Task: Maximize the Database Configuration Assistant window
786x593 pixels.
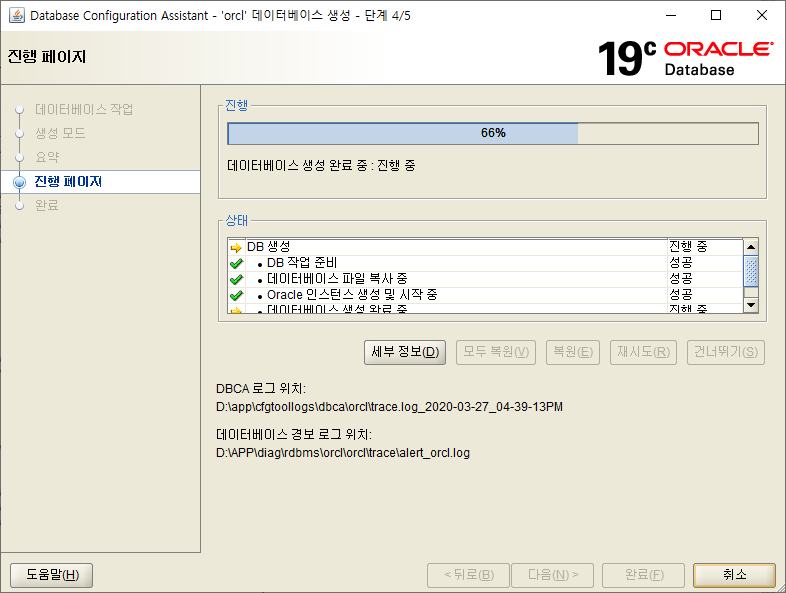Action: [x=716, y=16]
